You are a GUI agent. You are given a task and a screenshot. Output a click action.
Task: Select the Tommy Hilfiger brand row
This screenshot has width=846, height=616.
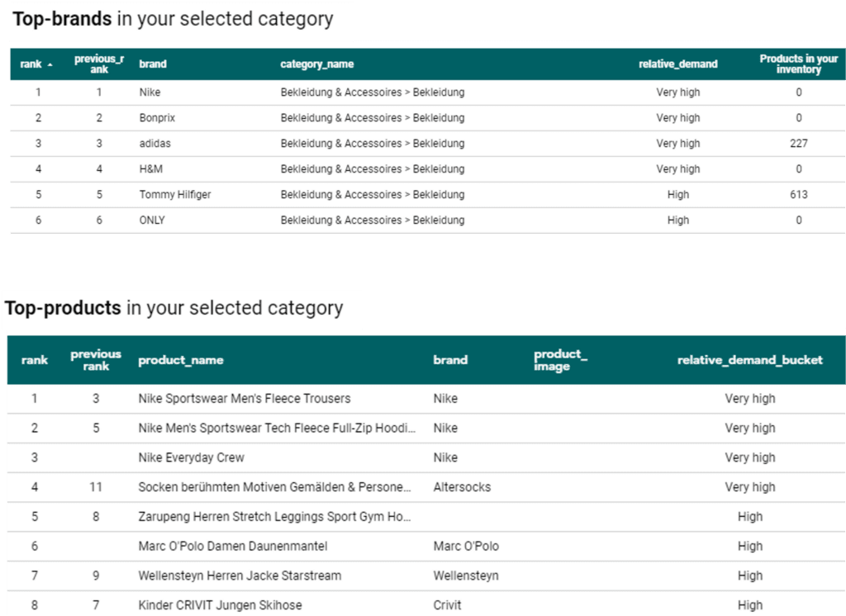175,195
